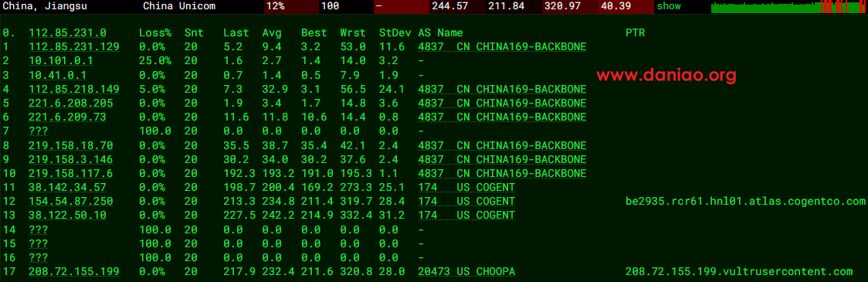
Task: Open hop 4 IP 112.85.218.149
Action: click(74, 89)
